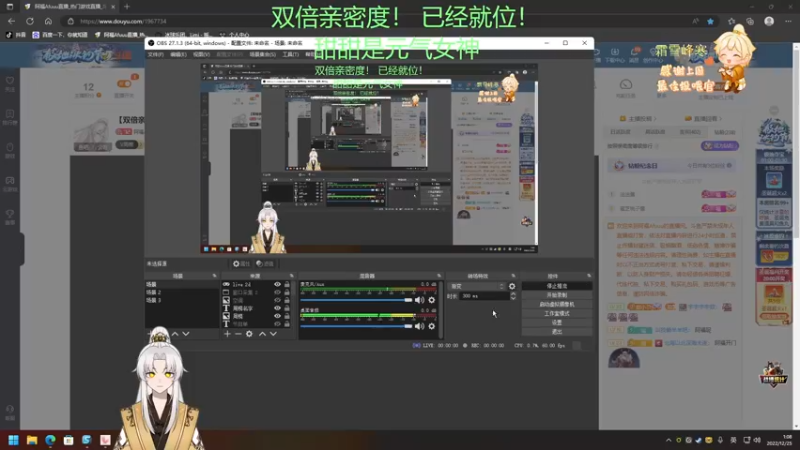The width and height of the screenshot is (800, 450).
Task: Favorite this page with star icon
Action: (x=710, y=21)
